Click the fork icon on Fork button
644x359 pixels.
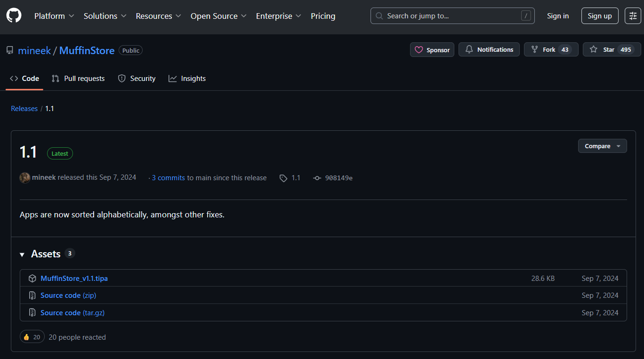point(534,49)
